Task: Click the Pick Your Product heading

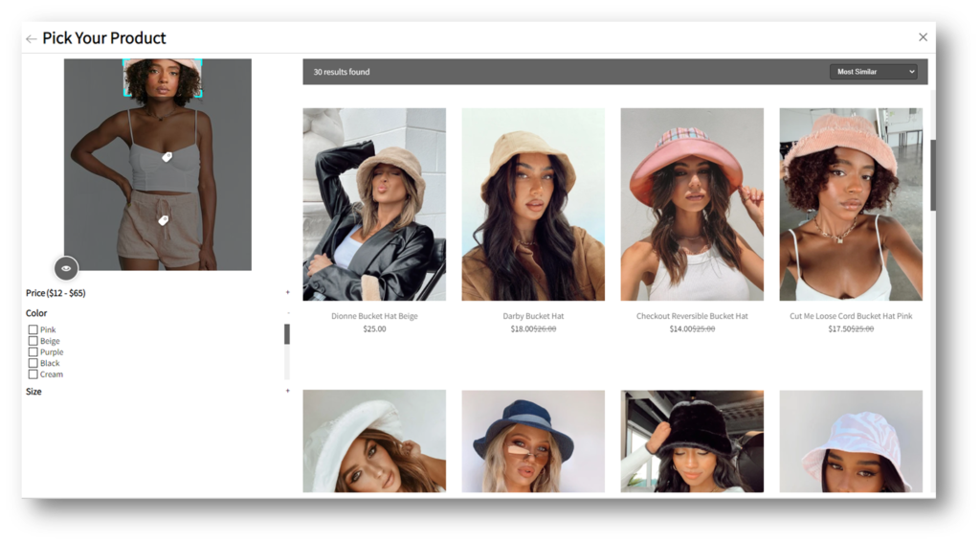Action: (x=104, y=38)
